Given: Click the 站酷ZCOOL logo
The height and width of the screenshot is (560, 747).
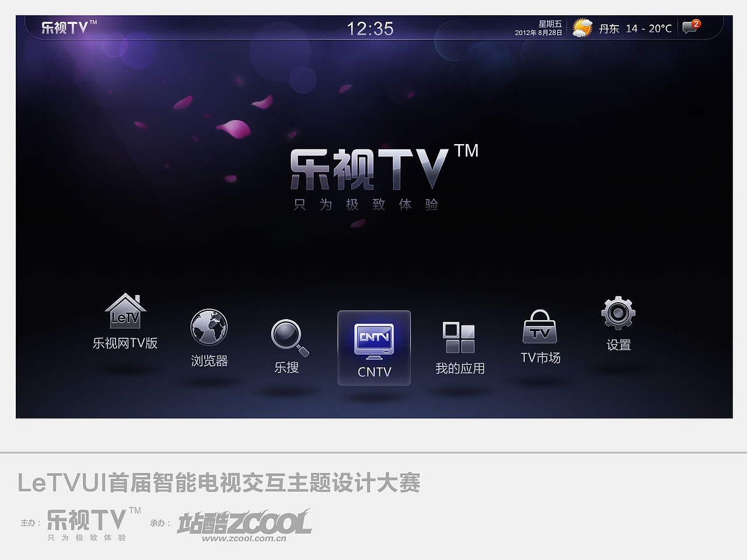Looking at the screenshot, I should [x=244, y=521].
